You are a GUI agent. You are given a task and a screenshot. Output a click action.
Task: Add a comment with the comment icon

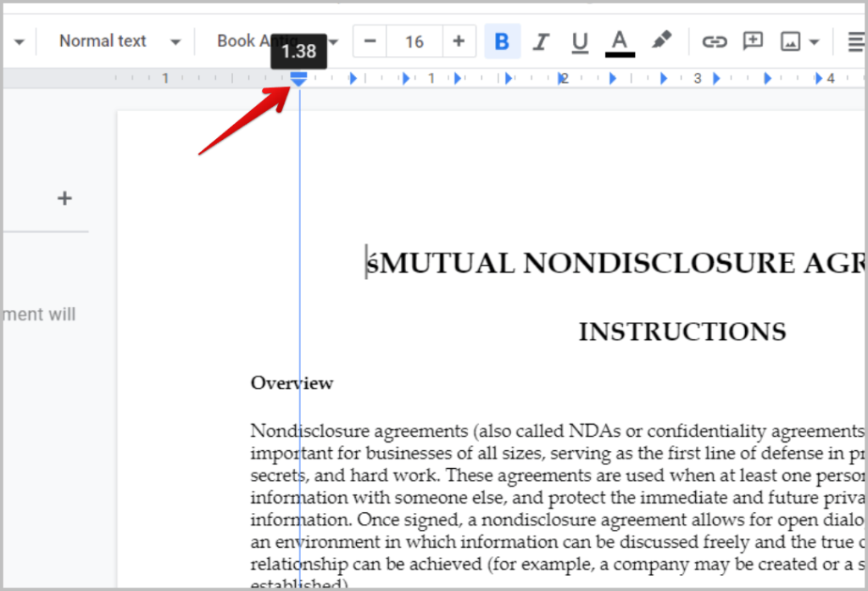(753, 41)
